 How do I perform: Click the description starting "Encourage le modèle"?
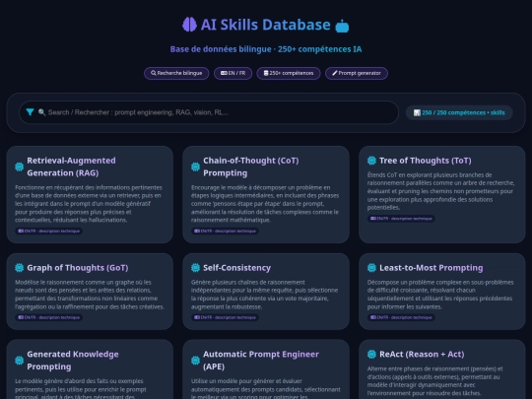click(265, 204)
